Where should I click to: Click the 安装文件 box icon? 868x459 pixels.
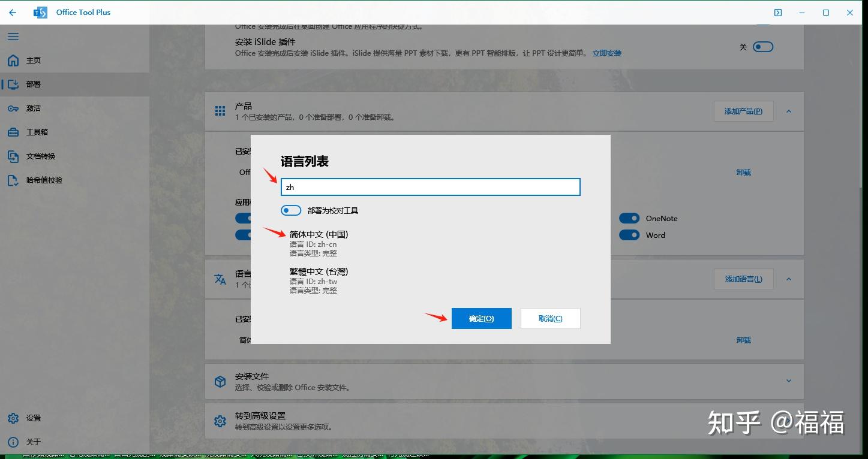[x=220, y=382]
